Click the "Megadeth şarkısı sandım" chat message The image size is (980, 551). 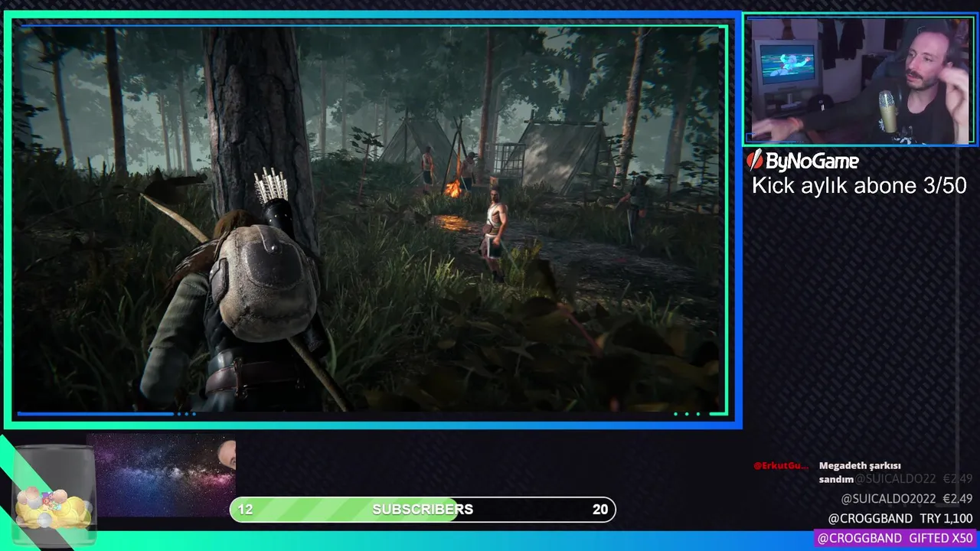click(859, 472)
